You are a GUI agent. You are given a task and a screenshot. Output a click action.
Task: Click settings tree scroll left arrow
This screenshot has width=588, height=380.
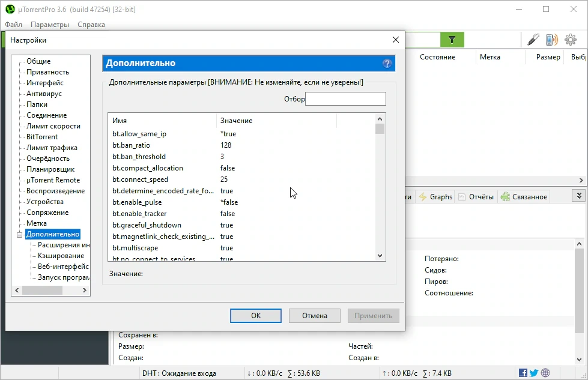coord(17,290)
